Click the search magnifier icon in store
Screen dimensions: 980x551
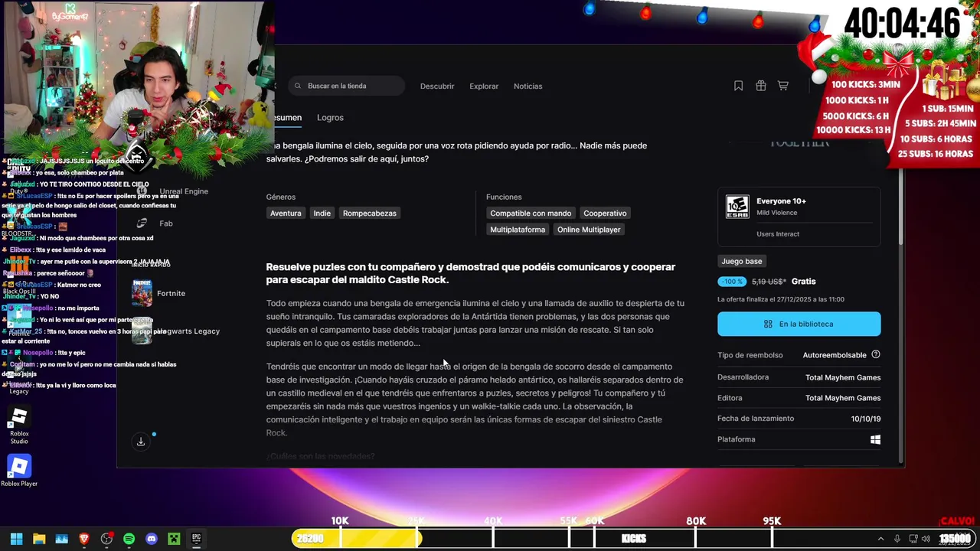click(x=297, y=86)
